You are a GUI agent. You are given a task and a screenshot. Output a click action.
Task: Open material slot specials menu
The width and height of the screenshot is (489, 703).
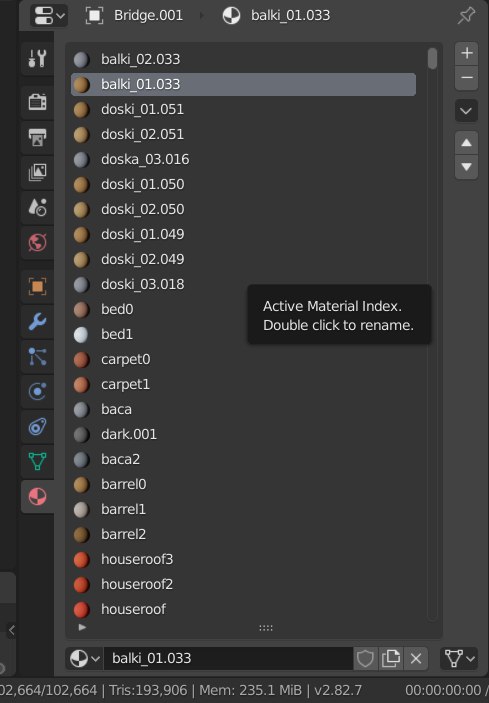tap(467, 110)
